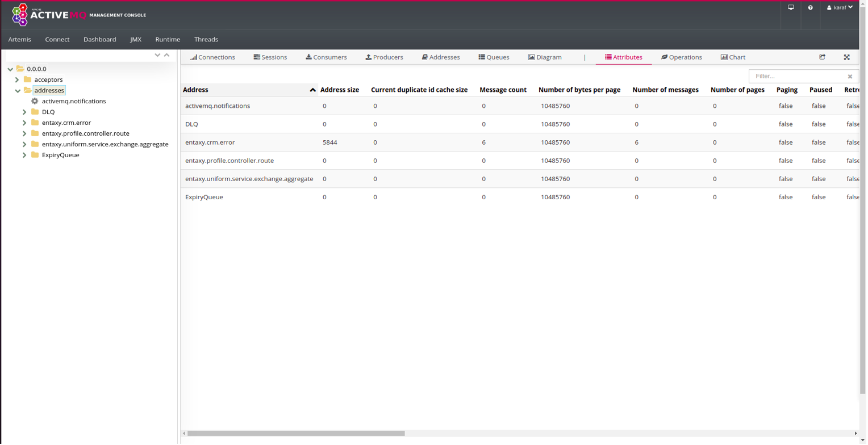Screen dimensions: 868x445
Task: Expand the acceptors tree node
Action: tap(17, 80)
